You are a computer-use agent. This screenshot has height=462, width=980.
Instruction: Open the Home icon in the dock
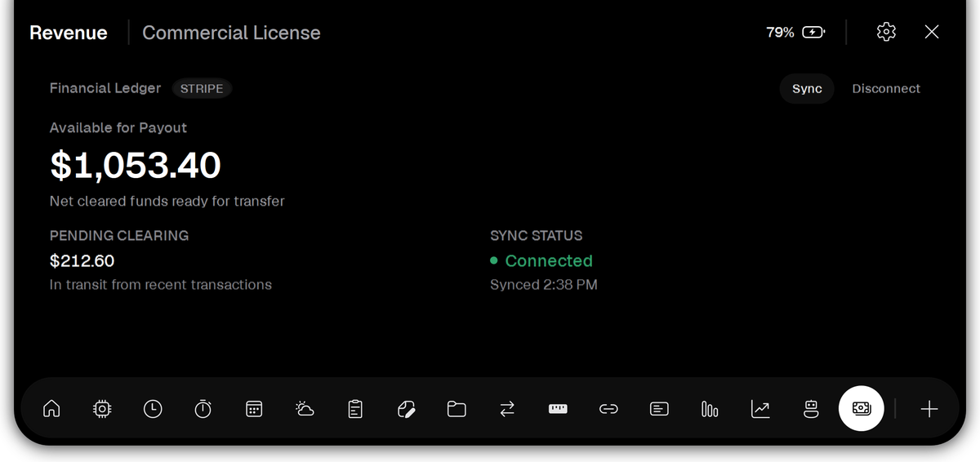point(51,409)
